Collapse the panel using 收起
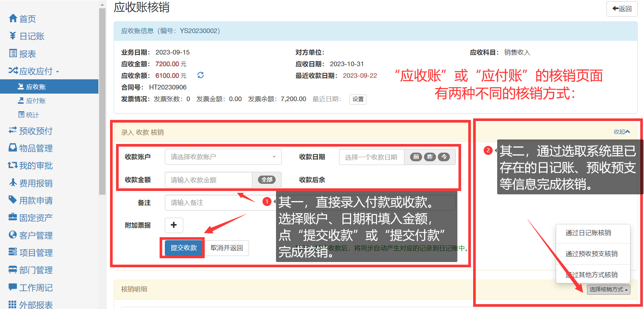Image resolution: width=644 pixels, height=309 pixels. click(621, 132)
